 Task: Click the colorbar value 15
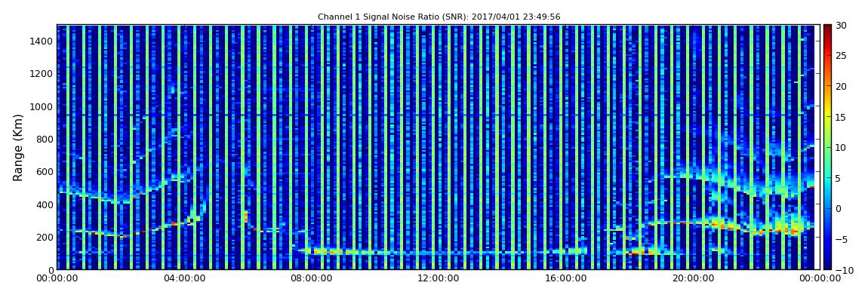[x=842, y=117]
